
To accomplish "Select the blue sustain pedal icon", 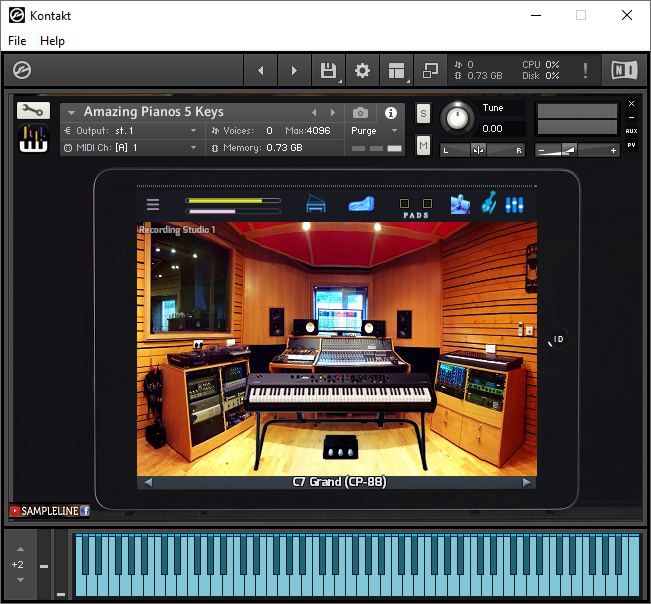I will point(362,204).
